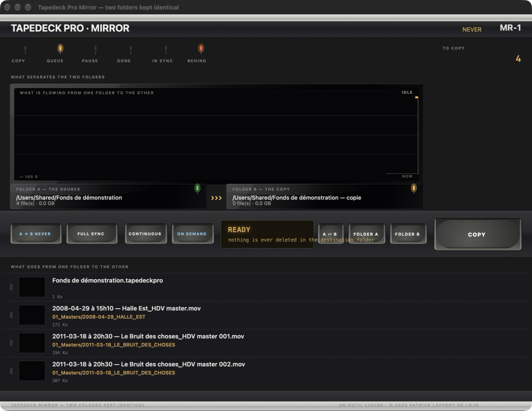
Task: Click the – 100 S label on the graph
Action: click(29, 177)
